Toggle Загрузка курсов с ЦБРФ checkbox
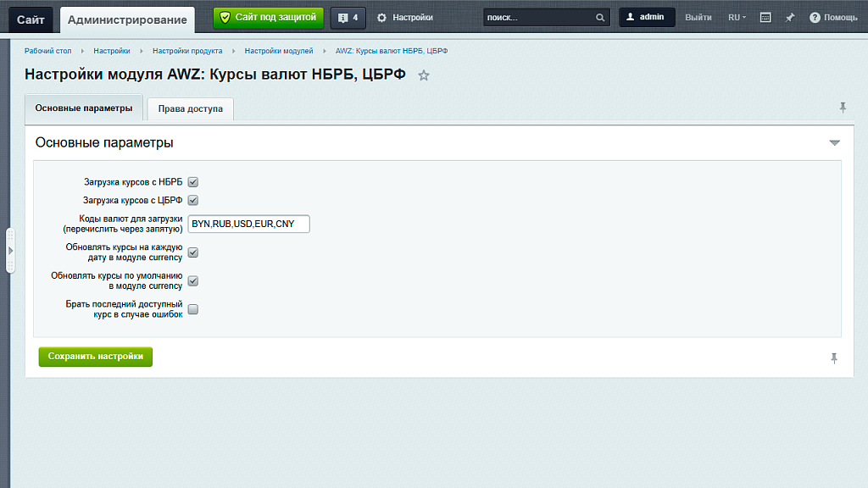The height and width of the screenshot is (488, 868). coord(192,201)
